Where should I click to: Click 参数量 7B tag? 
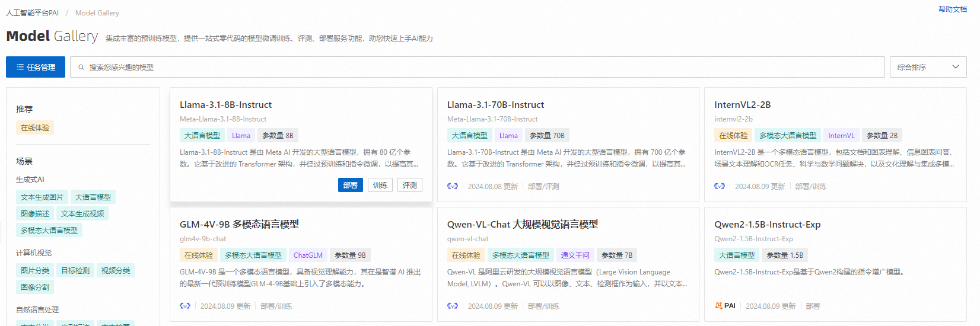[x=617, y=255]
